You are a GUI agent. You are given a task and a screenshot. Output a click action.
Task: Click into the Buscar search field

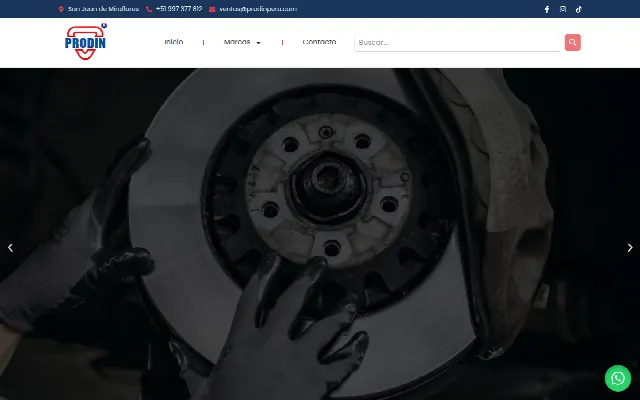(x=457, y=42)
